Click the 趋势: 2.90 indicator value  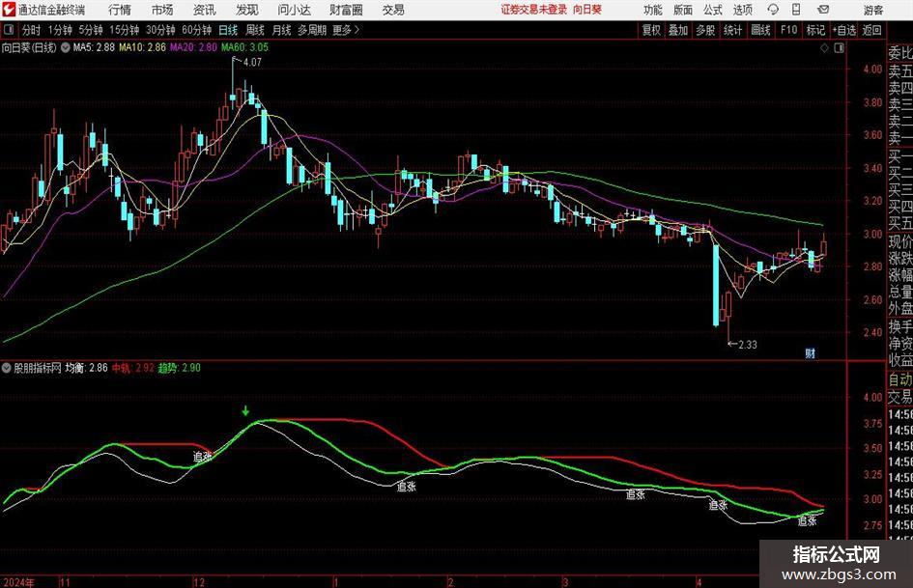tap(180, 368)
